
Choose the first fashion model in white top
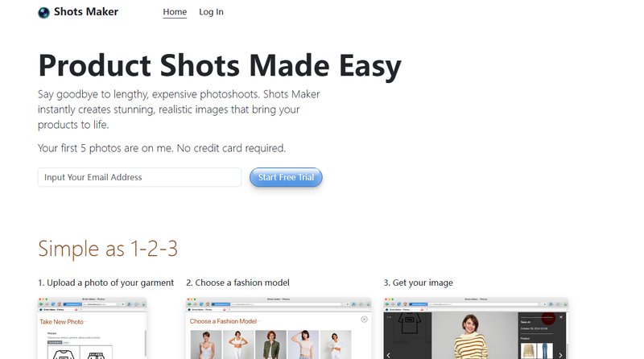pyautogui.click(x=206, y=345)
